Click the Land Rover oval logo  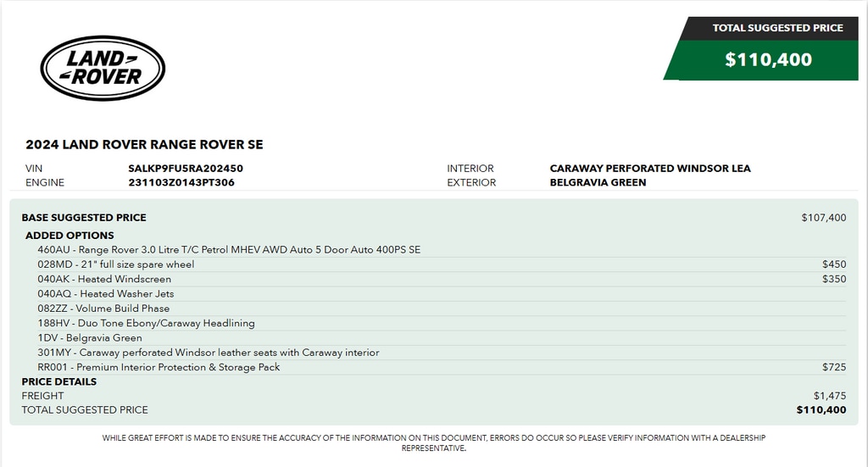[103, 68]
